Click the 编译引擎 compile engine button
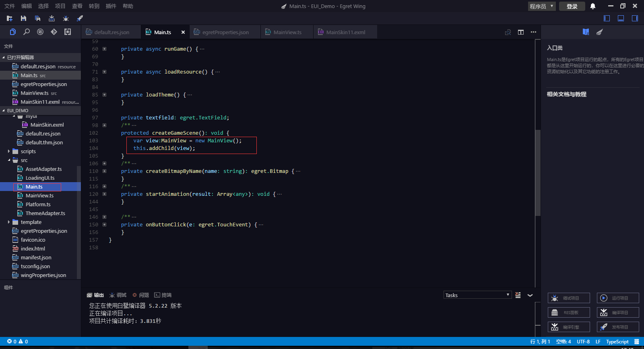Screen dimensions: 644x349 [x=569, y=327]
